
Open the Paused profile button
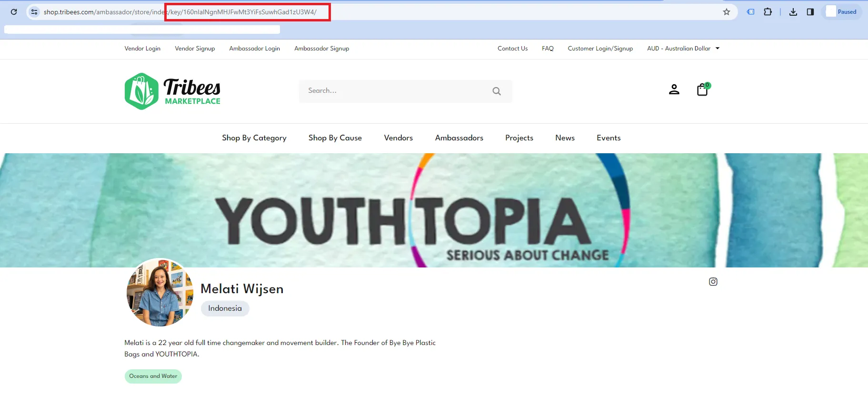(x=842, y=12)
